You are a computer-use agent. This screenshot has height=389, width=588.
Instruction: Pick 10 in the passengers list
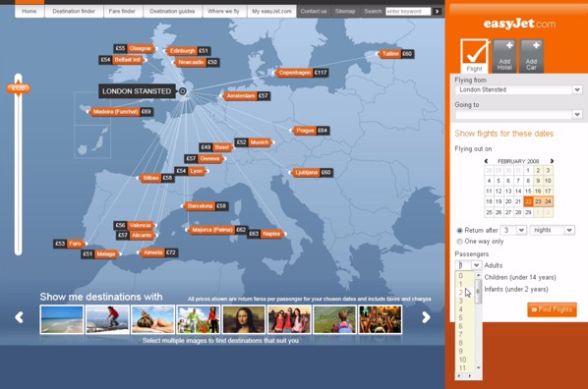462,360
